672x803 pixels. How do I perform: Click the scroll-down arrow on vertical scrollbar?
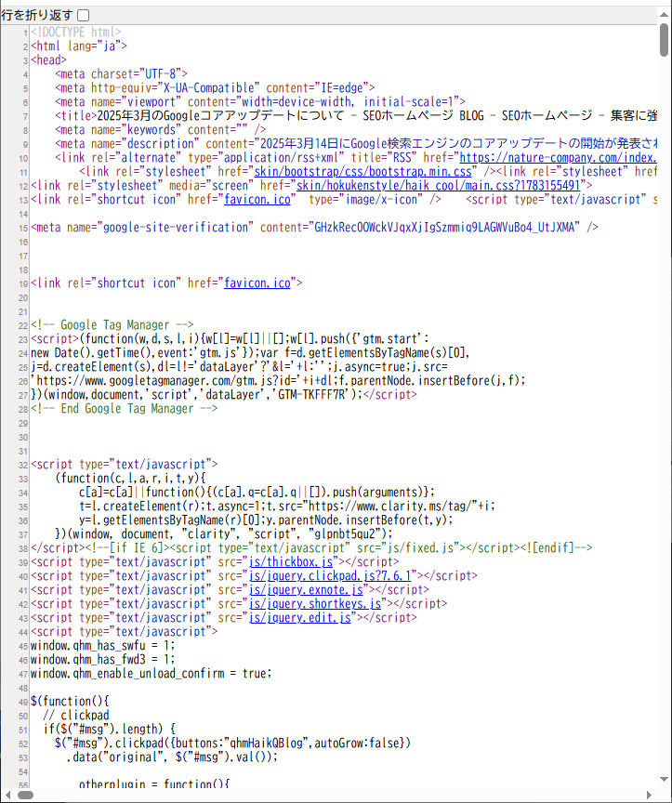[665, 780]
